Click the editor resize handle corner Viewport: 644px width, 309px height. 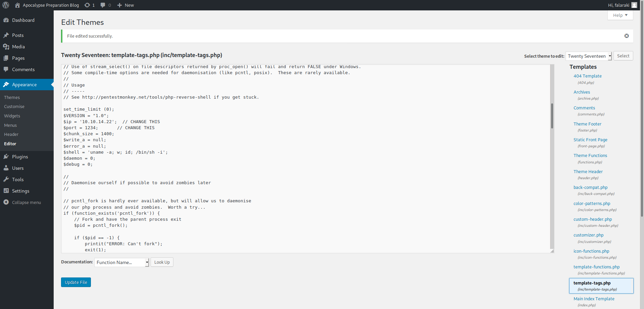pos(552,251)
